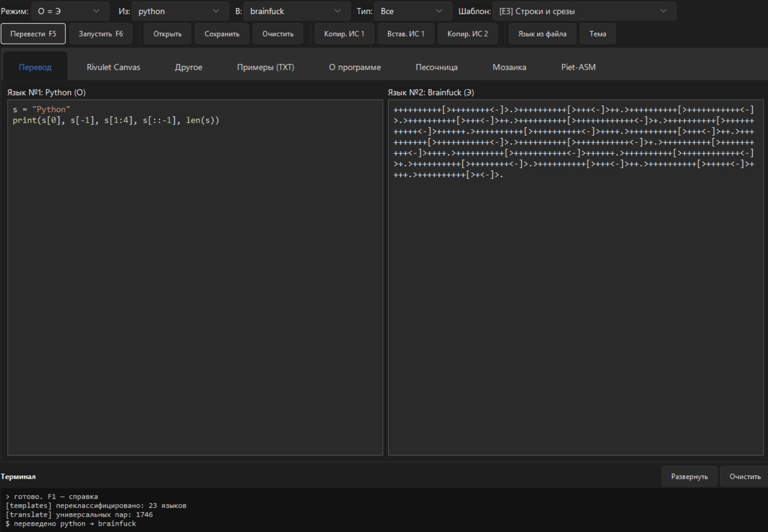Clear editors with toolbar Очистить button
The width and height of the screenshot is (768, 532).
[278, 34]
